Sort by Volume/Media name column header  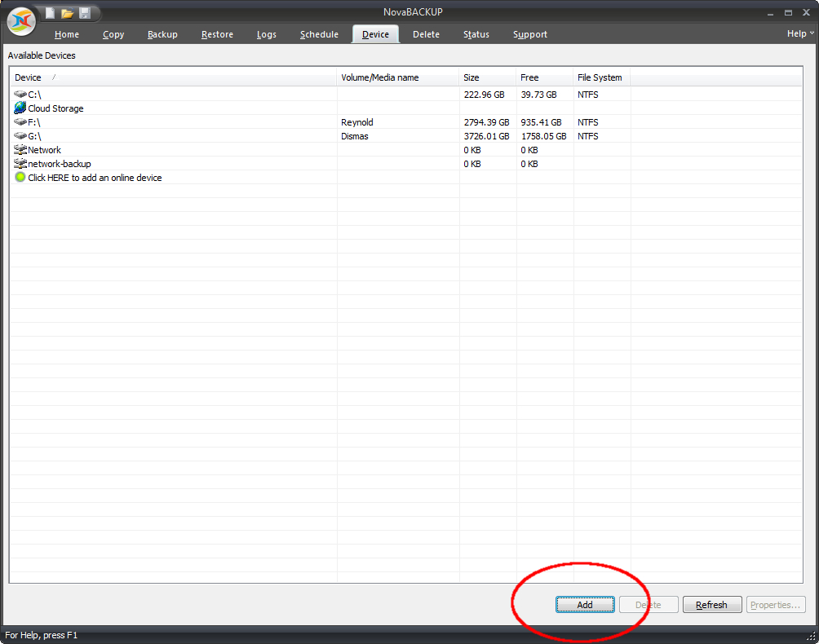(x=398, y=77)
